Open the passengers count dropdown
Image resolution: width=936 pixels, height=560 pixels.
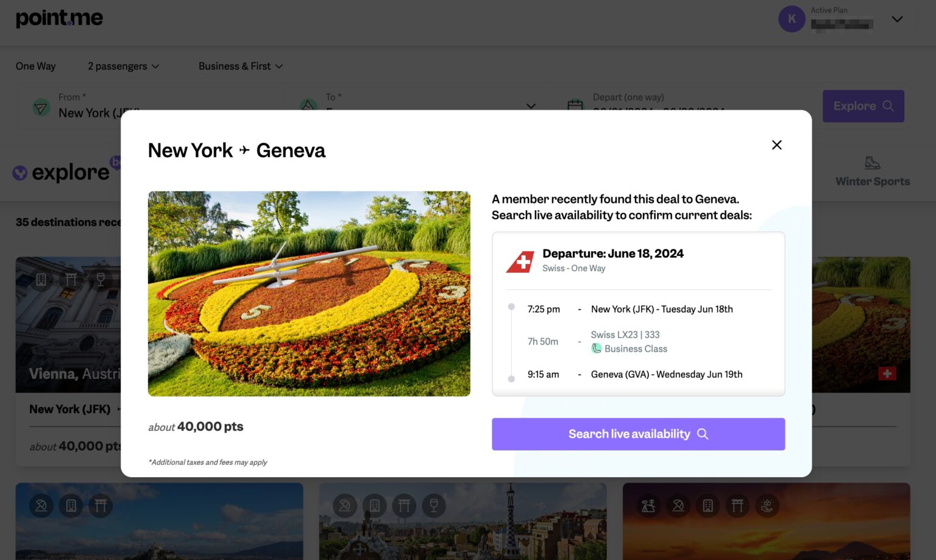tap(122, 66)
